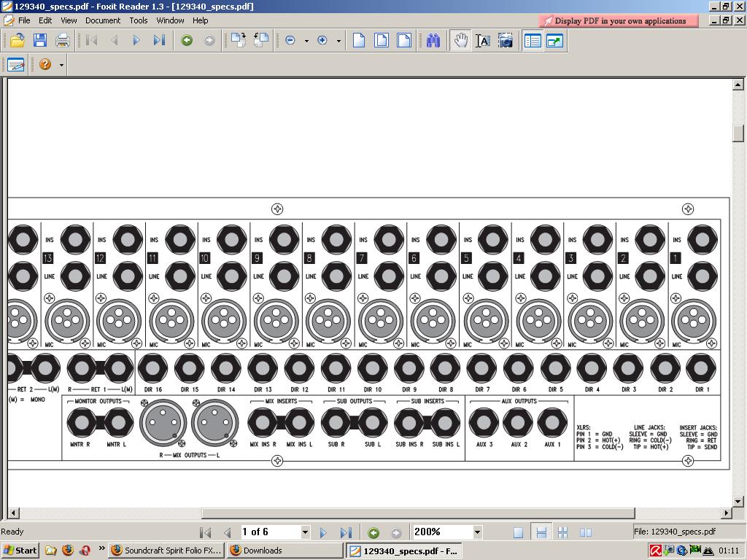Switch to single page layout mode
The image size is (747, 560).
pos(519,532)
